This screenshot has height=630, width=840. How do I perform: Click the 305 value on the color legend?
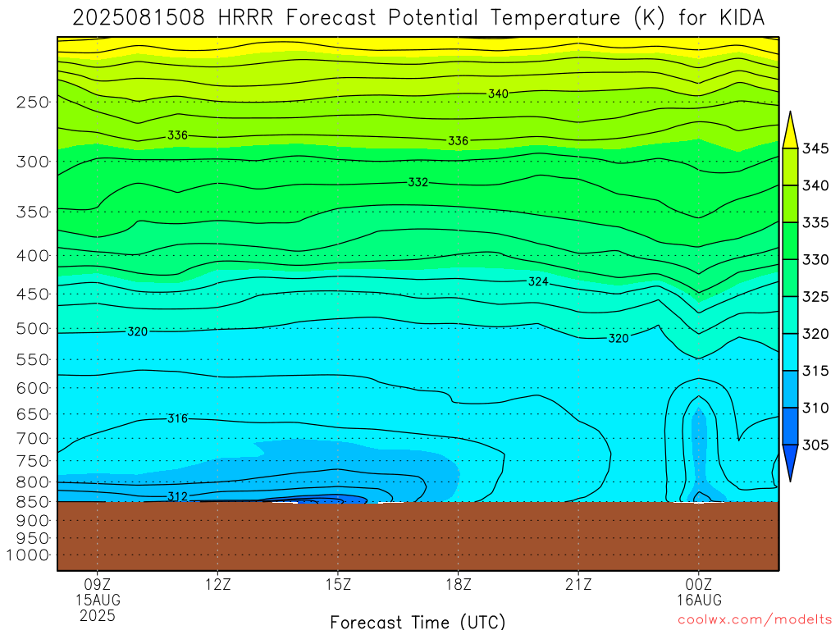815,445
